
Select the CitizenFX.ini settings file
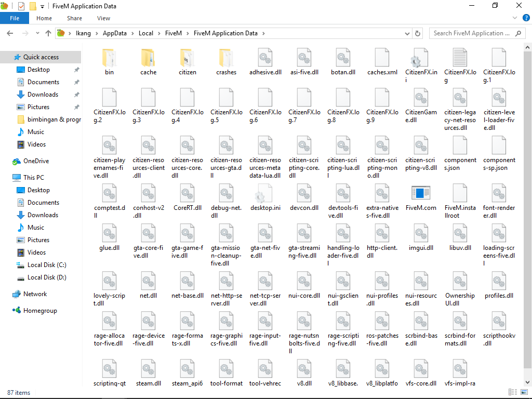point(421,66)
